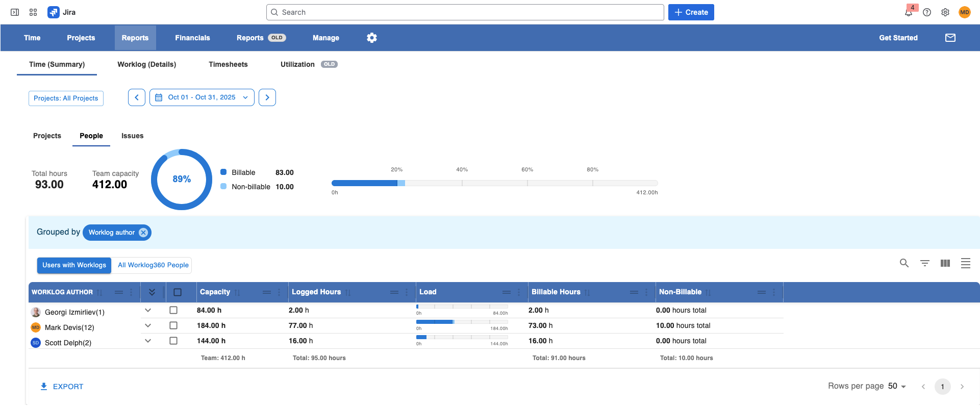
Task: Open the notifications bell icon
Action: click(909, 13)
